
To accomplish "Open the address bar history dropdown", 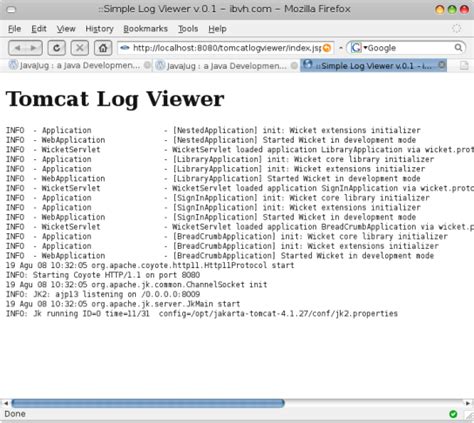I will [x=341, y=48].
